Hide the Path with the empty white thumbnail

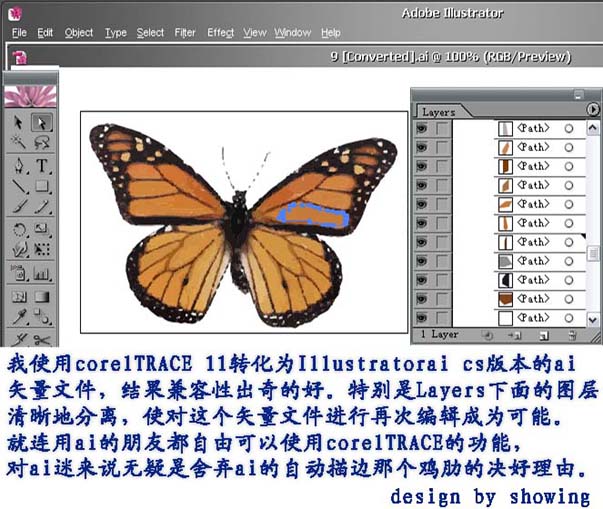click(x=422, y=318)
